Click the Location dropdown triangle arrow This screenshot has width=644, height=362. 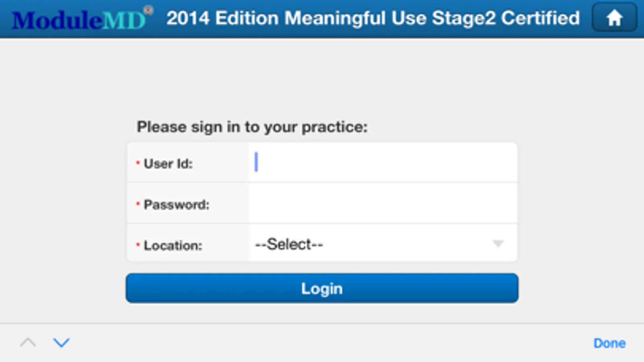pyautogui.click(x=498, y=244)
